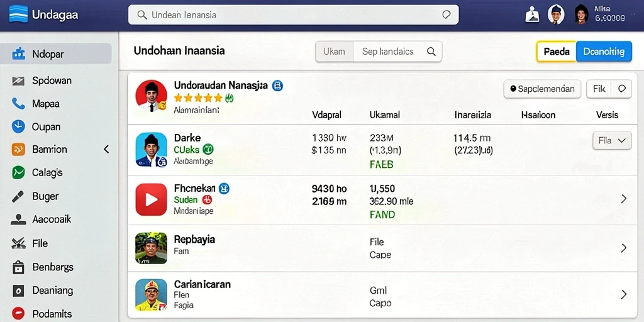
Task: Click the red Podamits icon
Action: tap(18, 314)
